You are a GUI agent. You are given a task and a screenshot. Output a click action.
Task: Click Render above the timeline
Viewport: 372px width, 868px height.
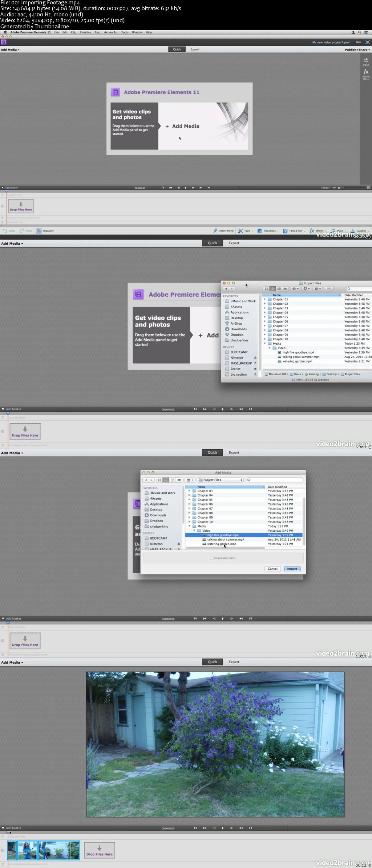[x=325, y=188]
